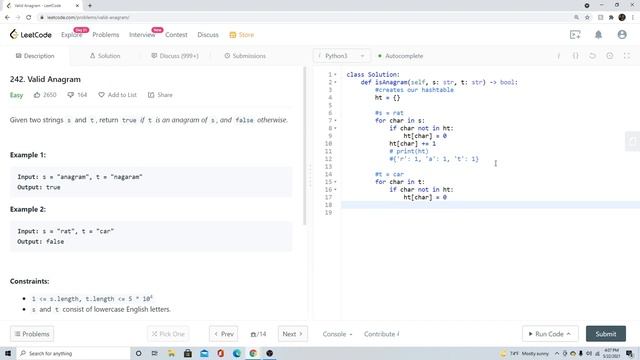The height and width of the screenshot is (360, 640).
Task: Click the thumbs down icon showing 164
Action: [x=71, y=95]
